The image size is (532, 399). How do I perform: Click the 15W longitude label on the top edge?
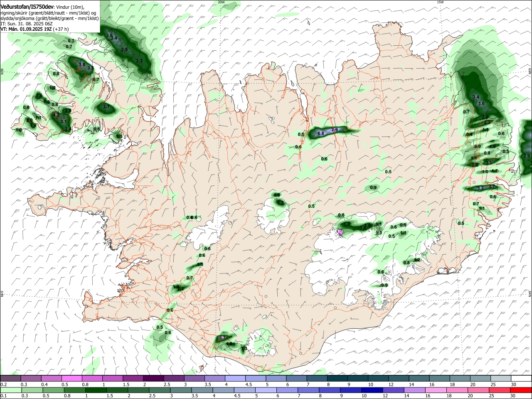pyautogui.click(x=440, y=2)
